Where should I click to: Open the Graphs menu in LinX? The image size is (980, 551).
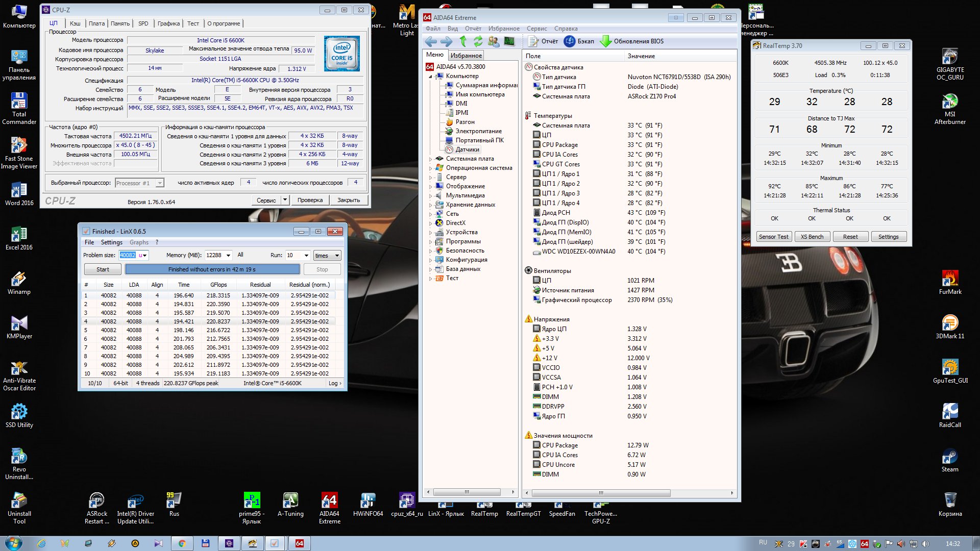(x=139, y=242)
